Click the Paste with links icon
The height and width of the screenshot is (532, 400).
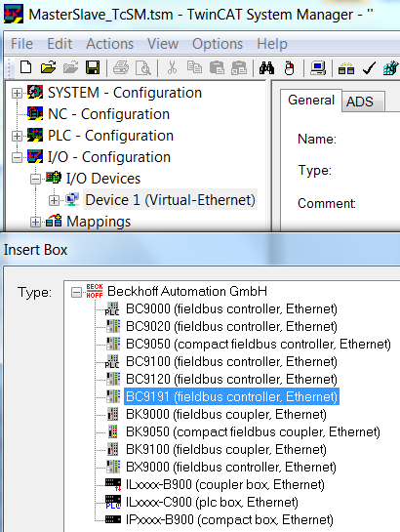click(239, 67)
